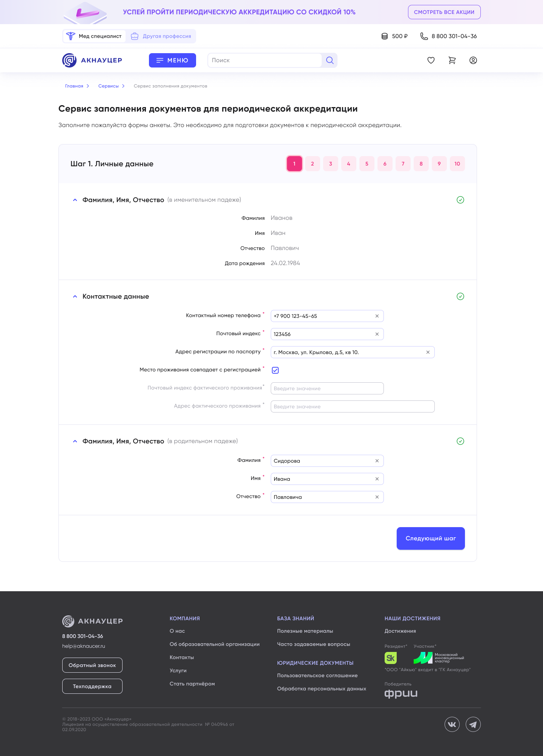Open the shopping cart icon
This screenshot has width=543, height=756.
click(452, 60)
